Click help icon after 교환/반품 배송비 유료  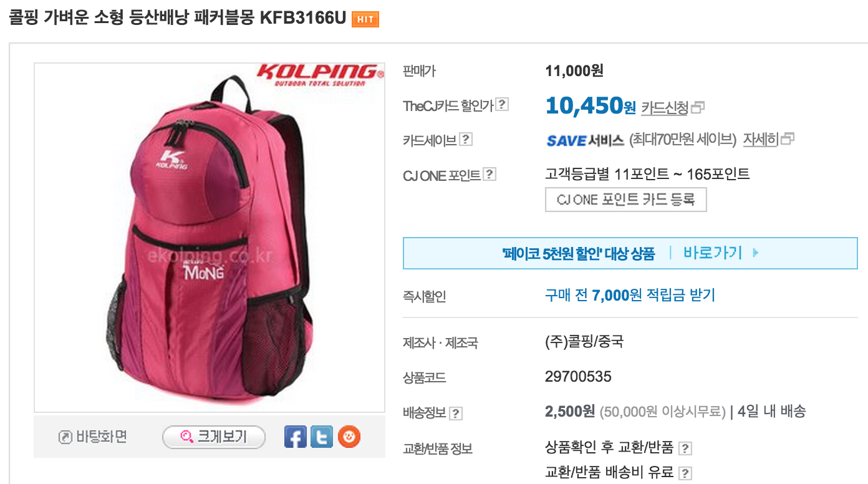pyautogui.click(x=685, y=473)
